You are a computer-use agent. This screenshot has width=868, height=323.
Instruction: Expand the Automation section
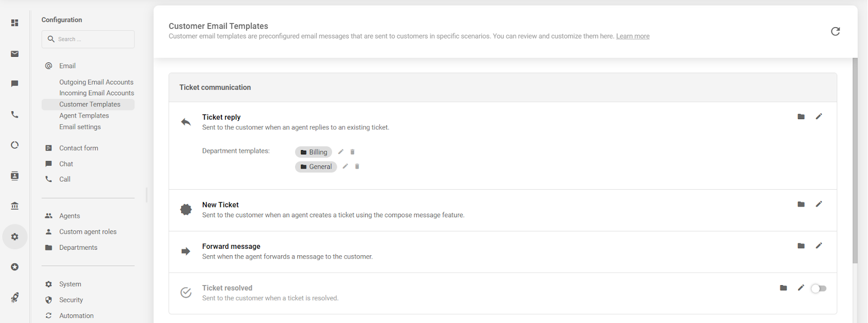coord(76,315)
